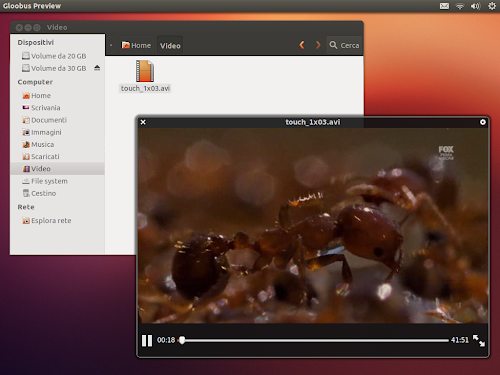Close the touch_1x03.avi preview window
500x375 pixels.
[143, 122]
